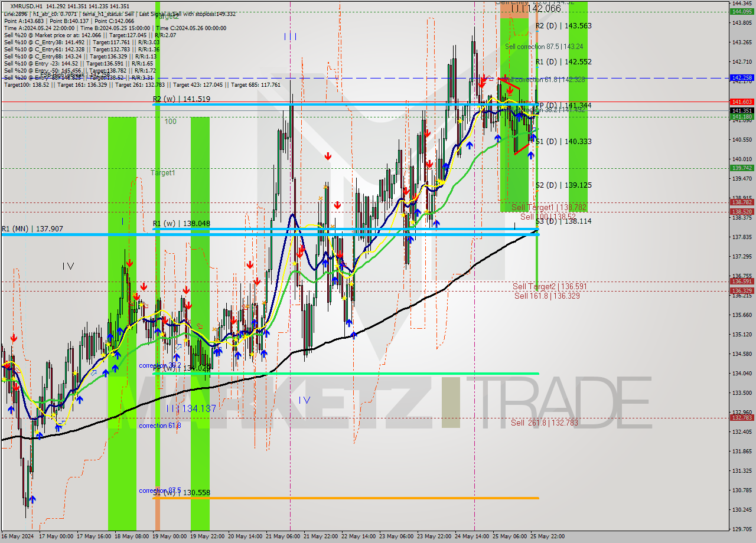Click the red 138.782 price tag
This screenshot has height=543, width=756.
[x=741, y=202]
